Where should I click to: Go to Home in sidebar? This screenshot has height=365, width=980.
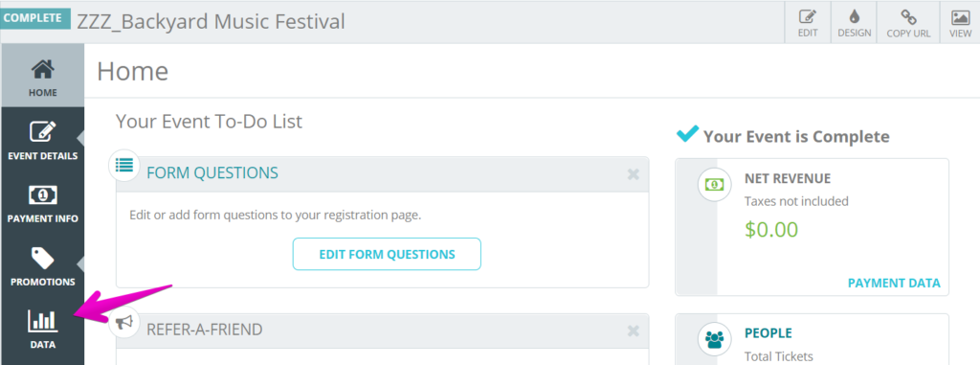point(42,76)
